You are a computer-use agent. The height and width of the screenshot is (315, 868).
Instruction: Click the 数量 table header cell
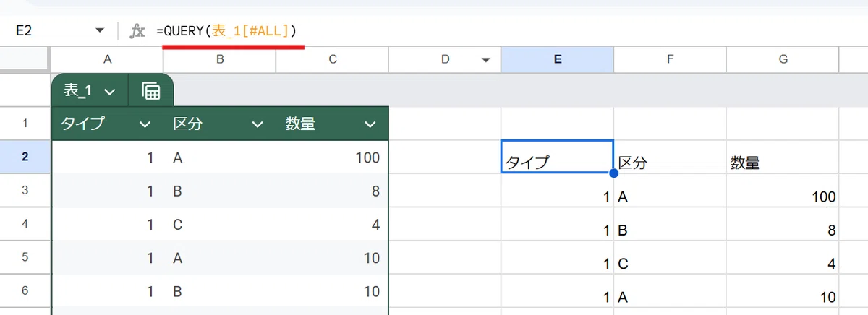click(333, 124)
